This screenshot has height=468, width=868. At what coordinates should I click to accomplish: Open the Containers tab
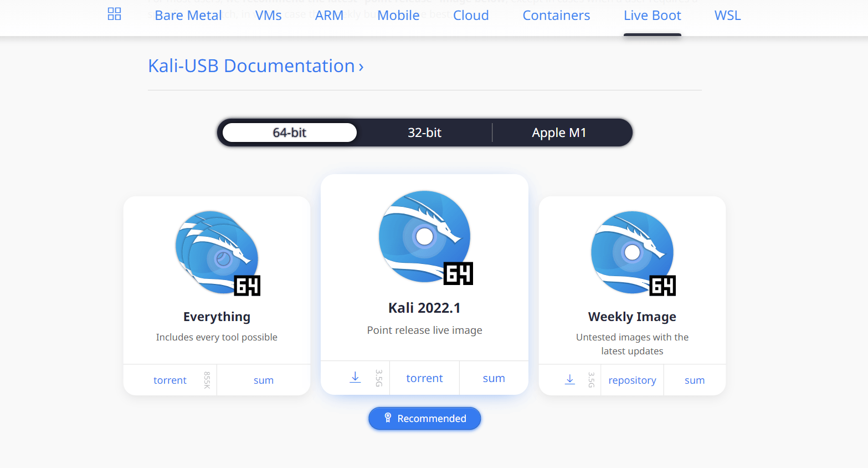tap(556, 15)
